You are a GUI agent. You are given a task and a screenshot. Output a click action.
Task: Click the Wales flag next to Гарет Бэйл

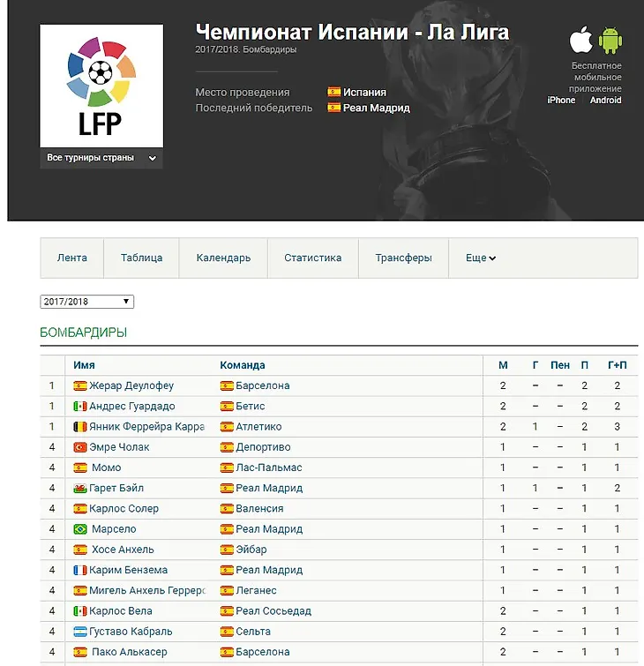click(80, 488)
